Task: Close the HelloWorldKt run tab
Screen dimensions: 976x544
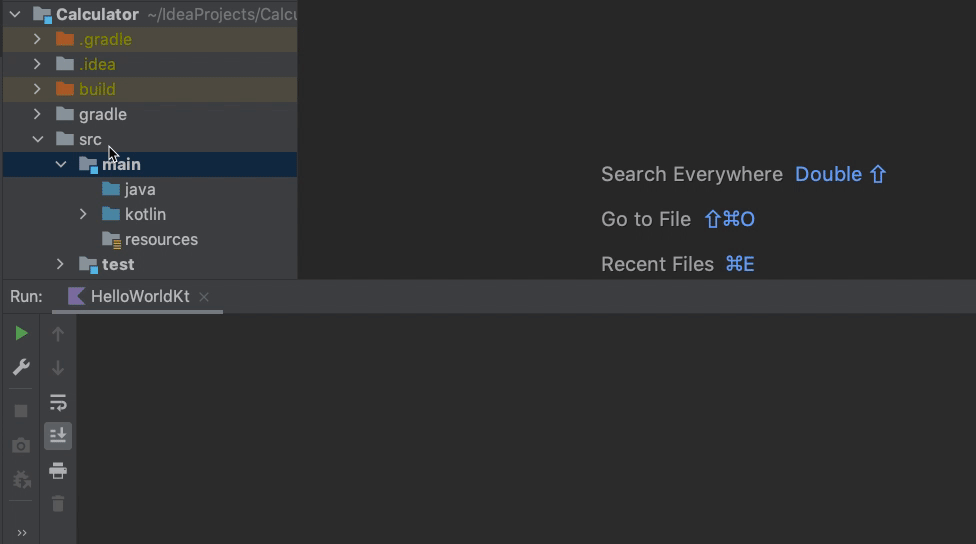Action: [x=204, y=297]
